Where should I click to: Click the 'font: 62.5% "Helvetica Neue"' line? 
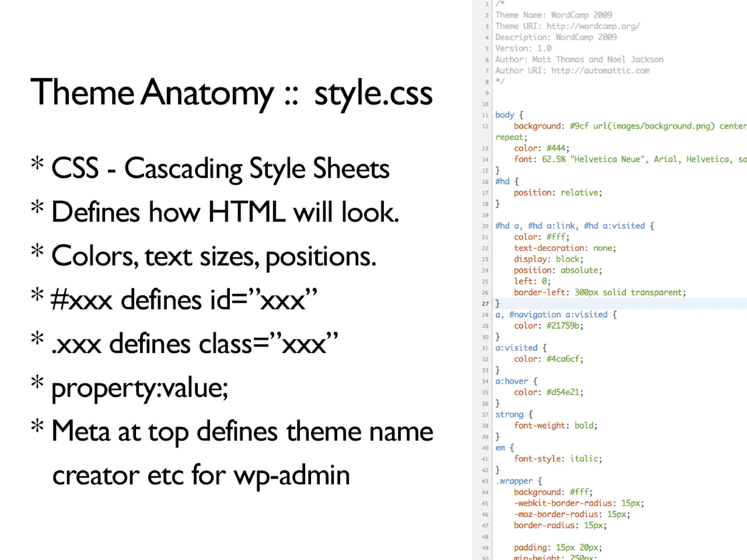(x=630, y=159)
